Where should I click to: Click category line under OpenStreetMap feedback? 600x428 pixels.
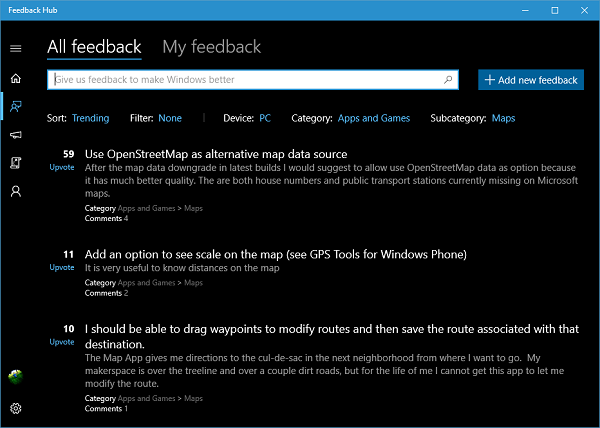[143, 208]
